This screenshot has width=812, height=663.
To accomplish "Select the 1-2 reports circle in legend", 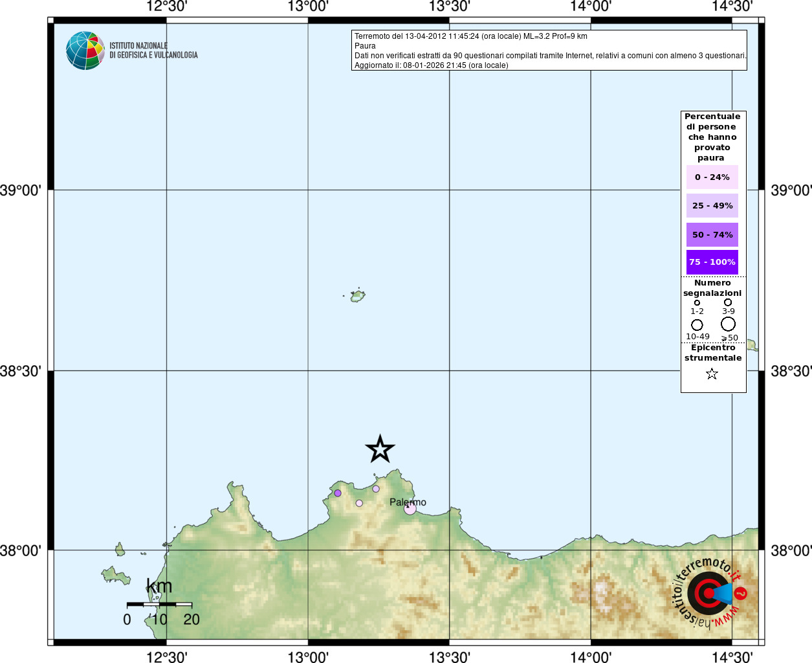I will pyautogui.click(x=697, y=302).
